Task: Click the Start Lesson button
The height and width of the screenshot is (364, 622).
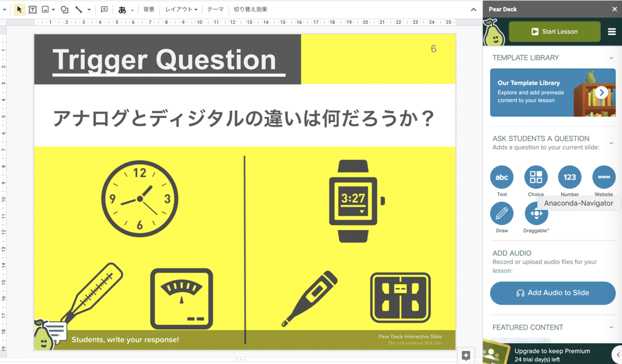Action: (x=555, y=32)
